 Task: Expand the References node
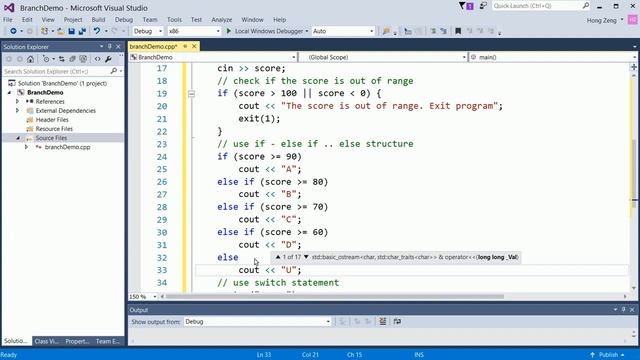17,101
